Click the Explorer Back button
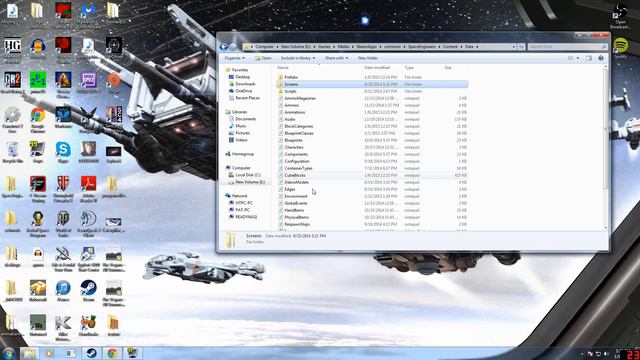 [x=224, y=47]
